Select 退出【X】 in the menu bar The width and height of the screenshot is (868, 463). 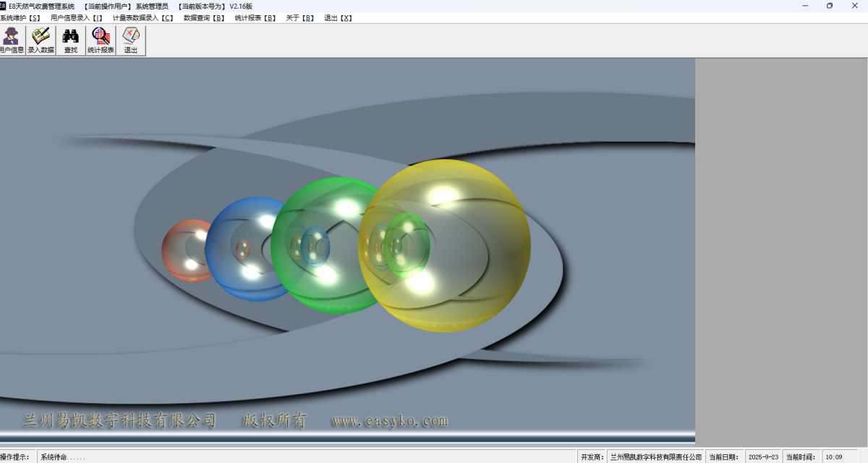(x=338, y=18)
